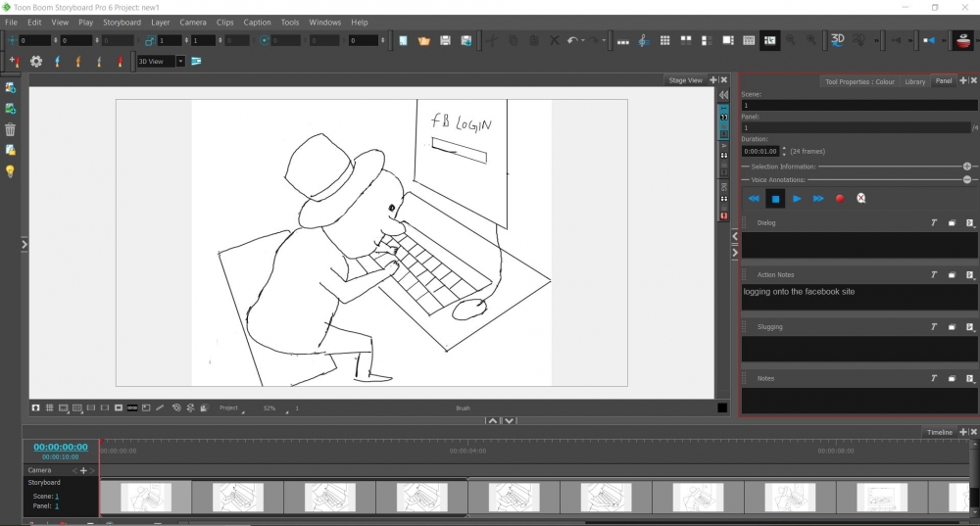Screen dimensions: 980x526
Task: Click the sound treble clef icon
Action: pyautogui.click(x=644, y=40)
